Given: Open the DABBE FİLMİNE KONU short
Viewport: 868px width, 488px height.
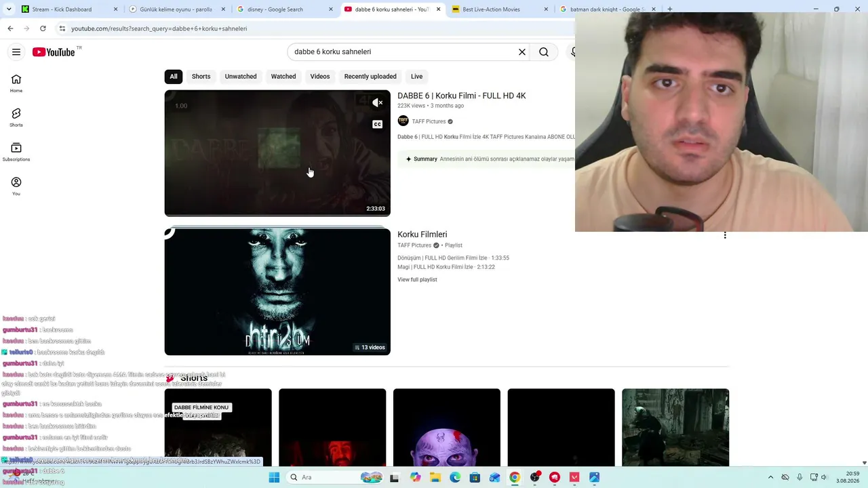Looking at the screenshot, I should click(x=218, y=427).
